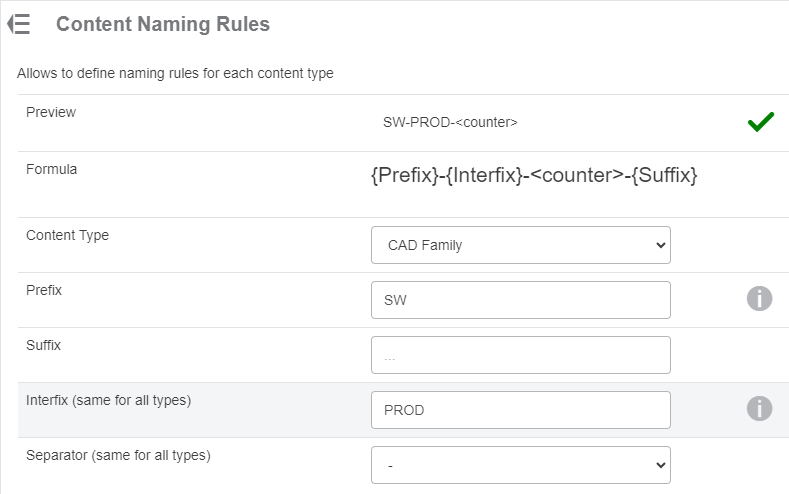Expand the Separator dropdown
Viewport: 789px width, 494px height.
click(520, 465)
